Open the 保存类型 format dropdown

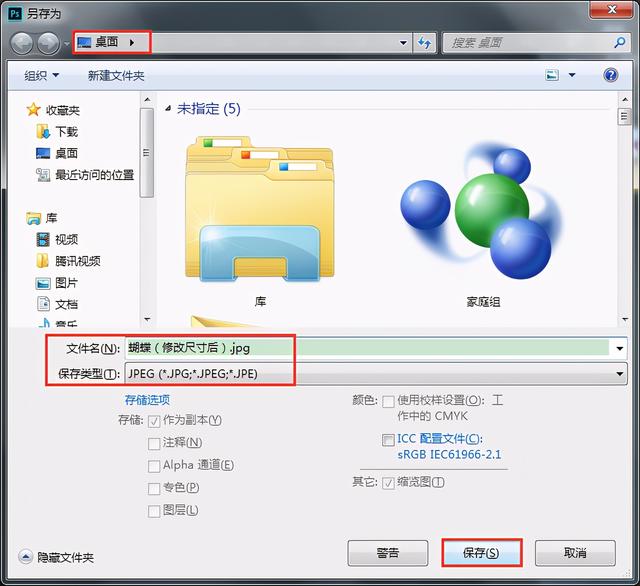tap(620, 373)
